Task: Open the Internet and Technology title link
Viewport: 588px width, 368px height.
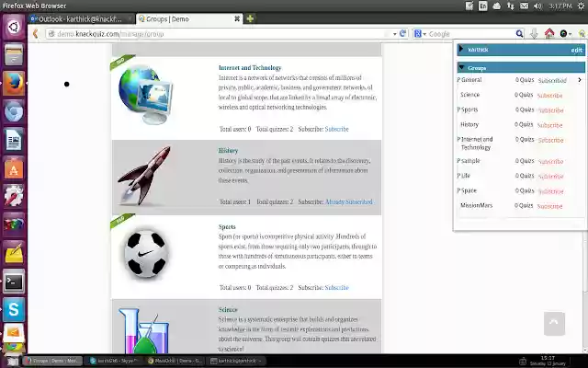Action: tap(250, 67)
